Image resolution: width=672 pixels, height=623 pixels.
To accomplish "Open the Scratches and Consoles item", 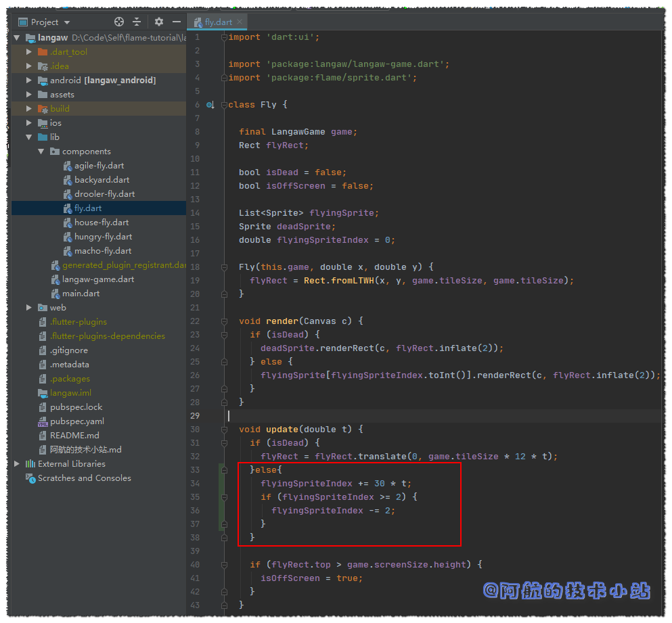I will [84, 478].
